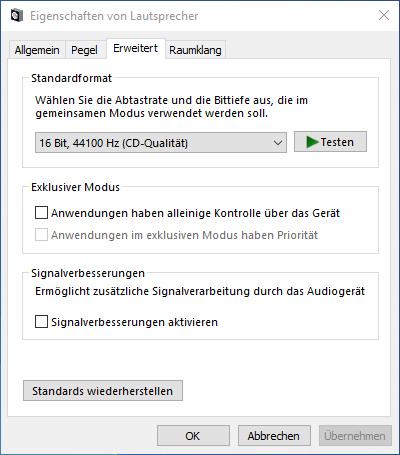
Task: Cancel with the Abbrechen button
Action: click(274, 436)
